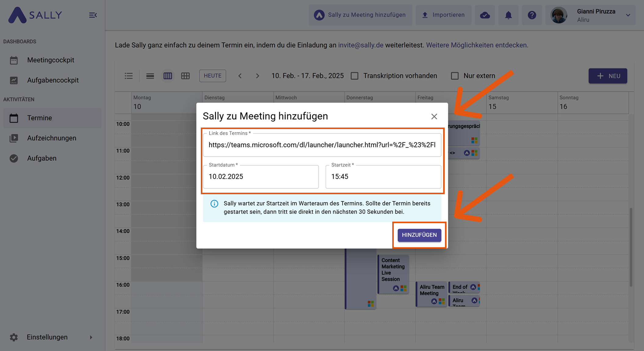Open Aufgabencockpit dashboard
644x351 pixels.
coord(53,80)
